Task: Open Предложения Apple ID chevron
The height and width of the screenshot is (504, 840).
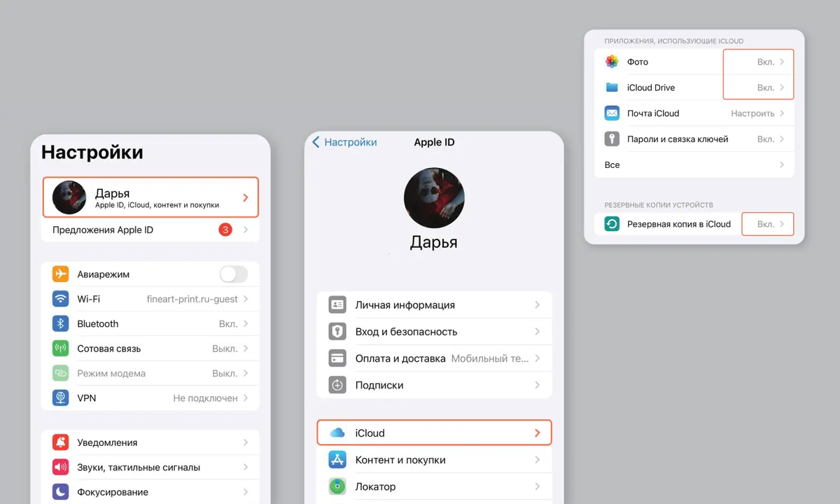Action: tap(246, 230)
